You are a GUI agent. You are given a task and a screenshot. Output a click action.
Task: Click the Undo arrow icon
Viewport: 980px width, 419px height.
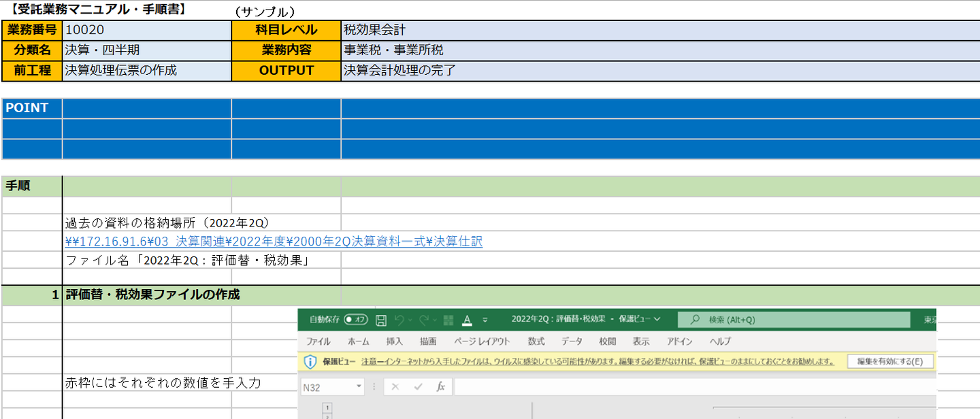point(399,320)
